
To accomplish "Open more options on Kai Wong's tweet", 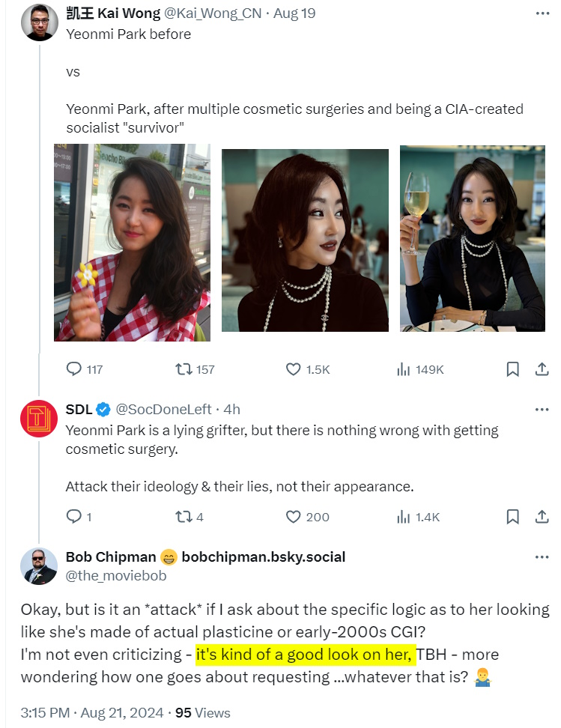I will (542, 14).
